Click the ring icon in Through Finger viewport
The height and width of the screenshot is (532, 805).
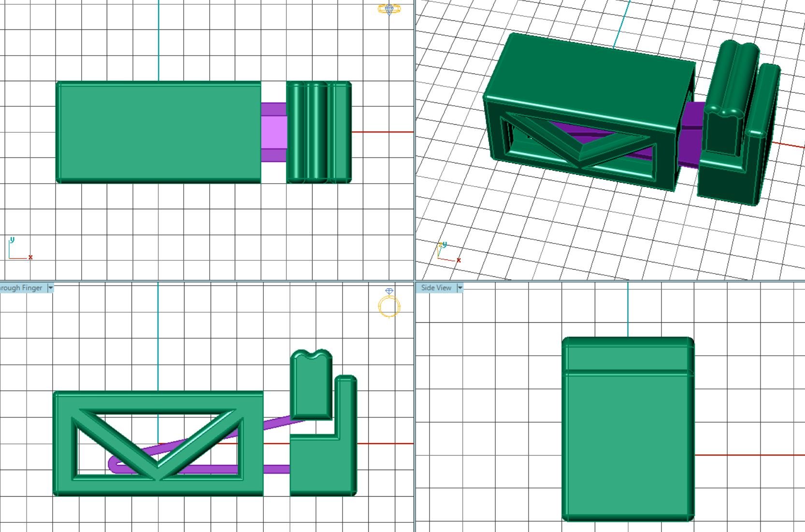(x=389, y=304)
